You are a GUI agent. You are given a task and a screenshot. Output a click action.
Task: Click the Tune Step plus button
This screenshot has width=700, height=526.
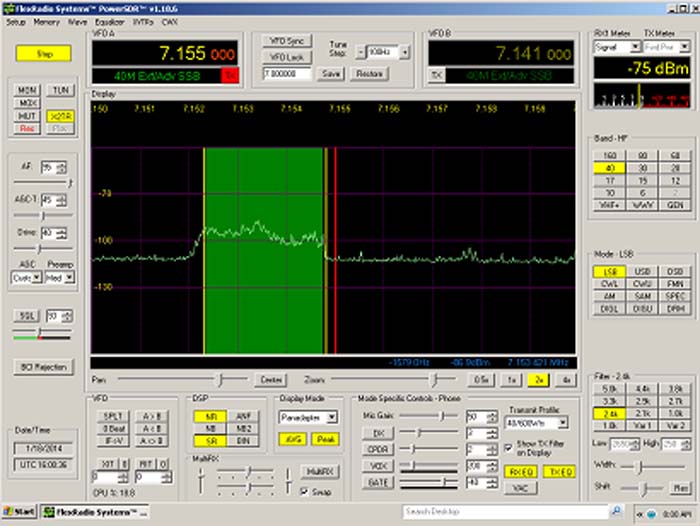click(x=404, y=52)
